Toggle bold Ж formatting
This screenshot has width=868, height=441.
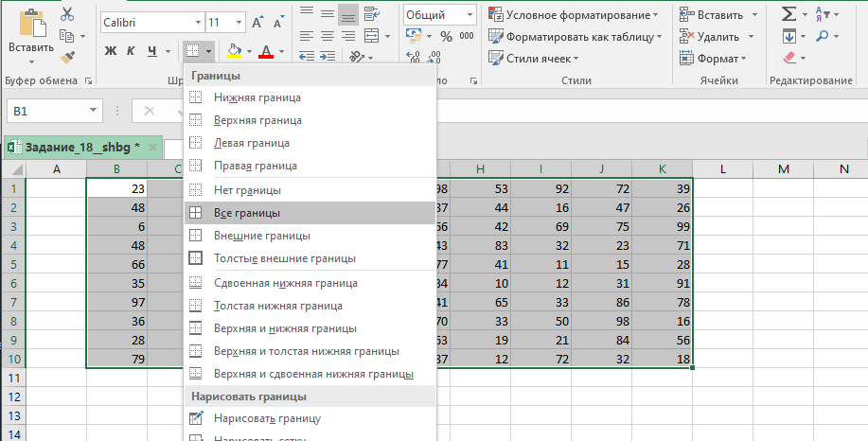pos(111,51)
